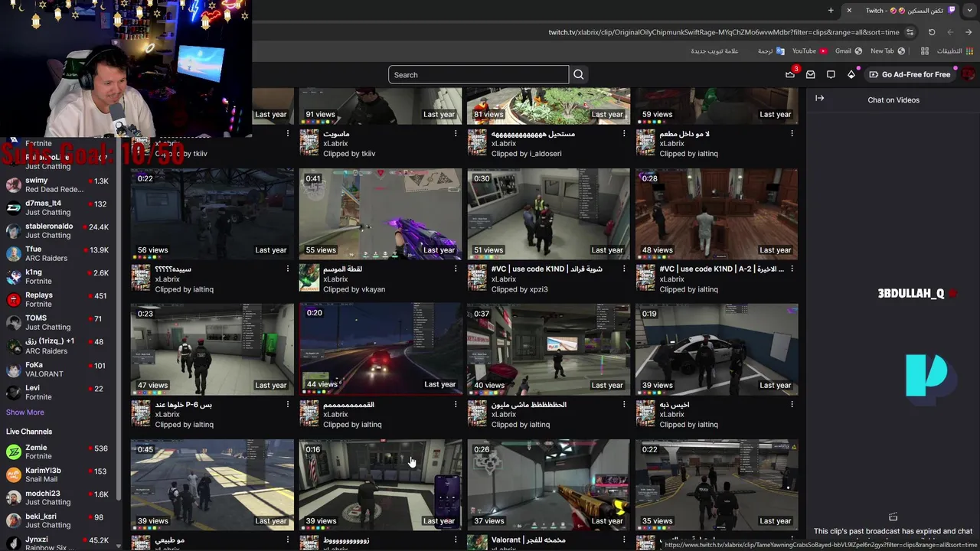Image resolution: width=980 pixels, height=551 pixels.
Task: Click the browser address bar URL
Action: pyautogui.click(x=724, y=32)
